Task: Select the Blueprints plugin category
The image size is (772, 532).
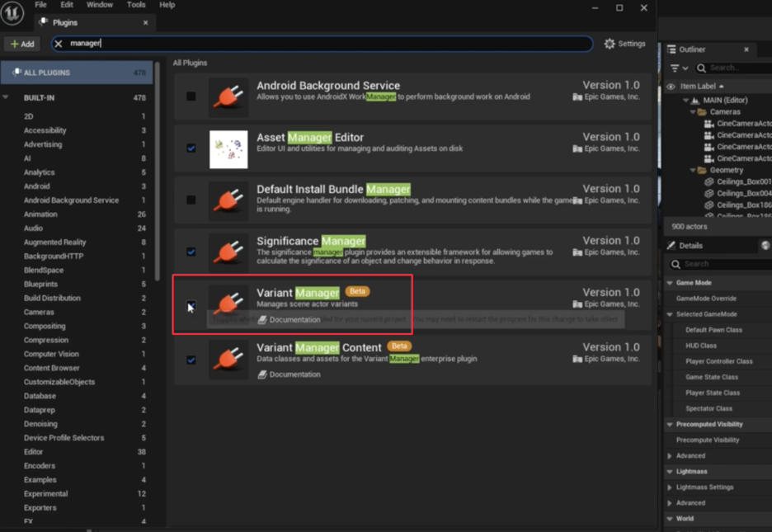Action: (x=40, y=285)
